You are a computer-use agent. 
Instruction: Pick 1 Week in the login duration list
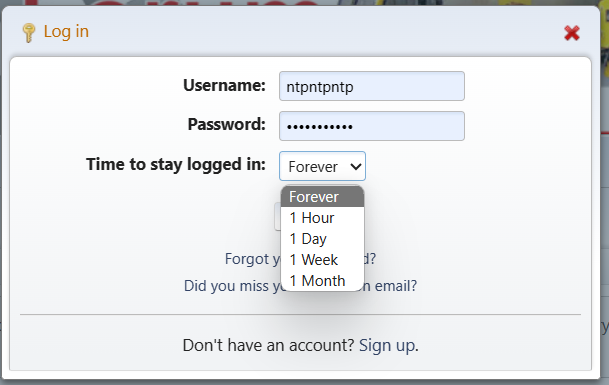click(322, 260)
